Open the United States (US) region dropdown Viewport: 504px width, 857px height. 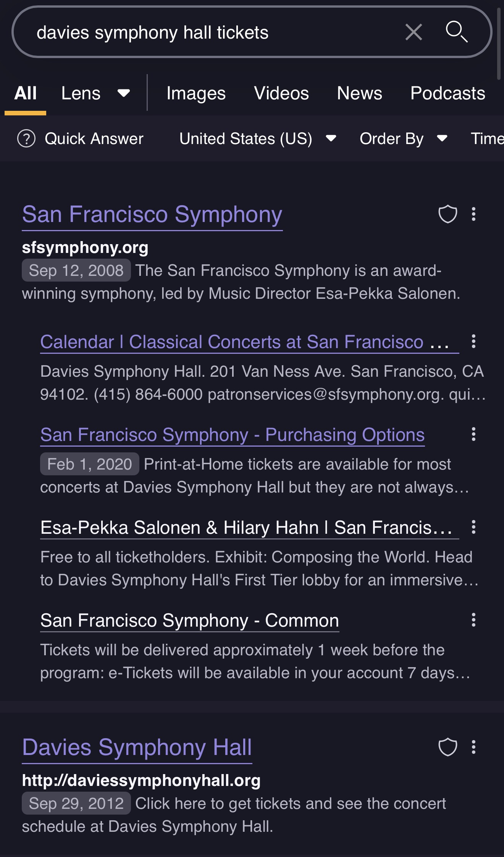tap(258, 139)
